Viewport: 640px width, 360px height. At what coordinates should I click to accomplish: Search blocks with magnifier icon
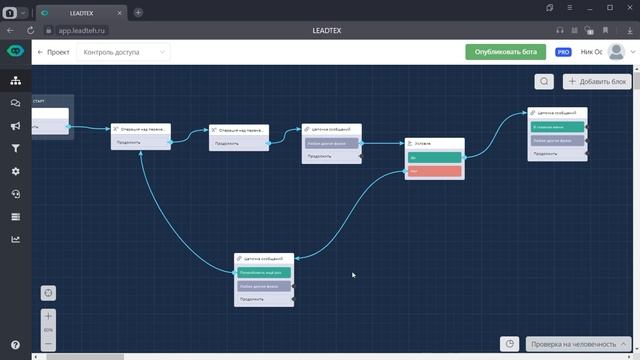(x=544, y=81)
